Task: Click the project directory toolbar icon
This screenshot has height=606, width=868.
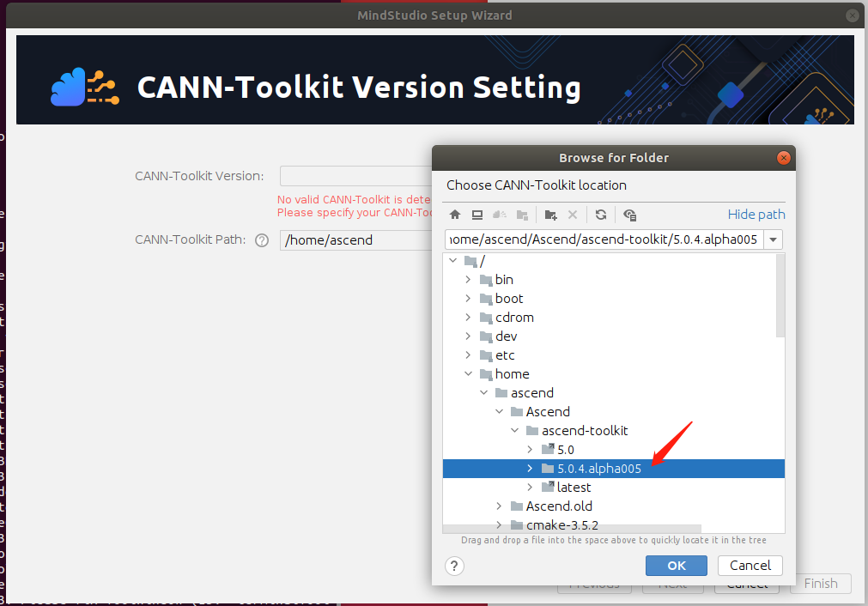Action: [500, 215]
